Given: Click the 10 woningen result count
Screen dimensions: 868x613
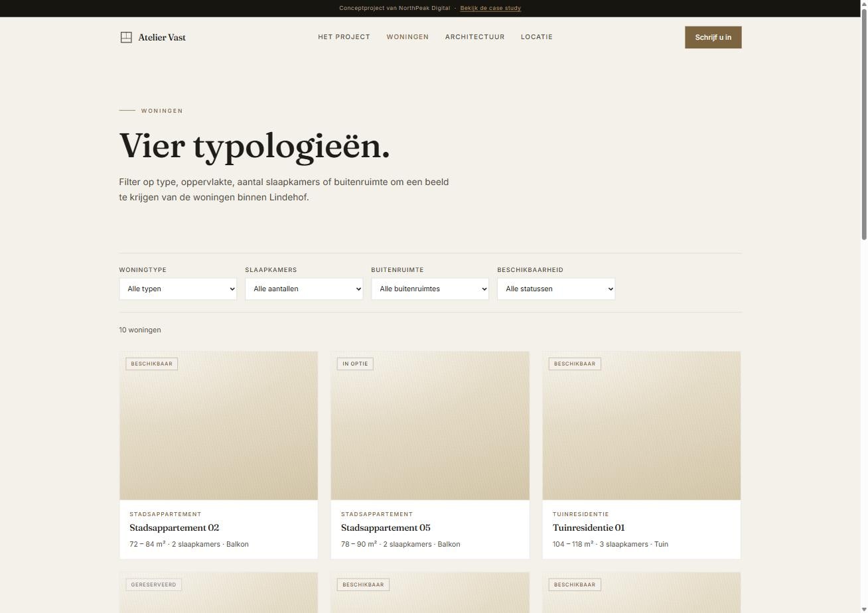Looking at the screenshot, I should point(140,330).
